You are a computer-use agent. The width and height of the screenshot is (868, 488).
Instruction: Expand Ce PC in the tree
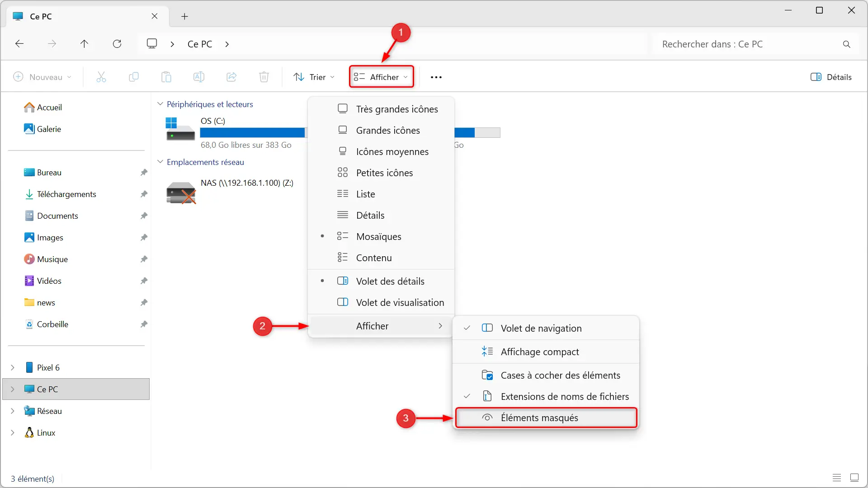13,389
